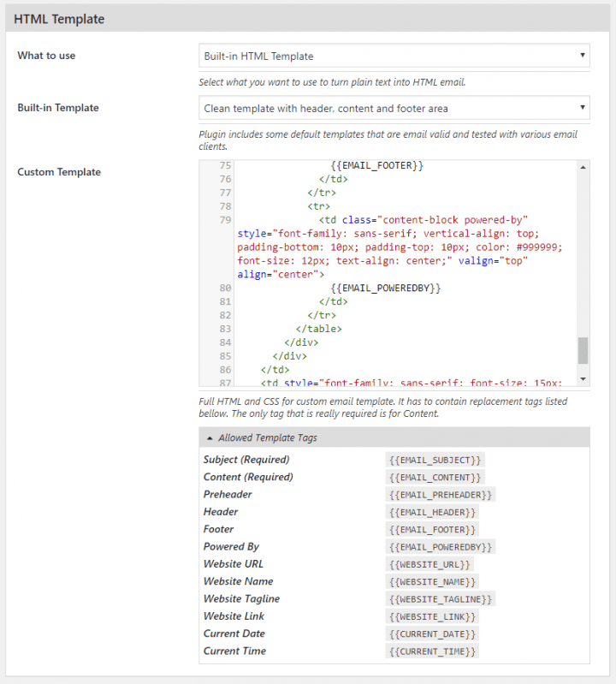Click the 'Preheader' label
Image resolution: width=616 pixels, height=684 pixels.
point(228,494)
